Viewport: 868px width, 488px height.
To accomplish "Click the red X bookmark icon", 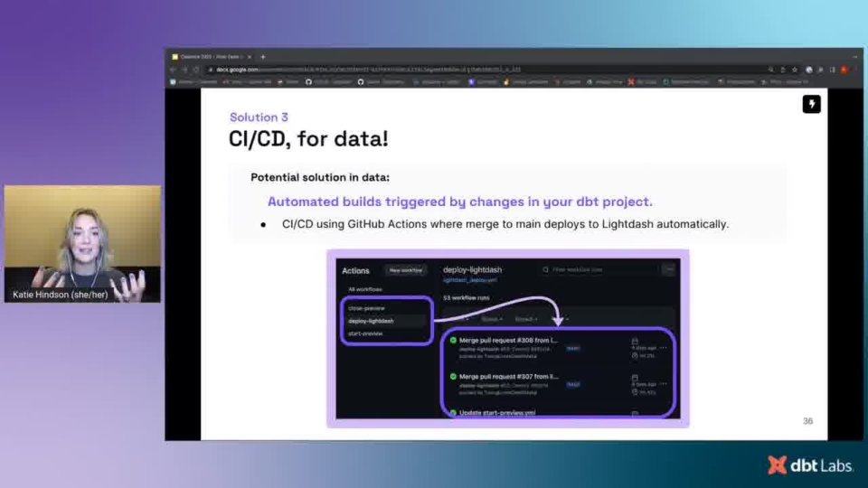I will pos(631,82).
